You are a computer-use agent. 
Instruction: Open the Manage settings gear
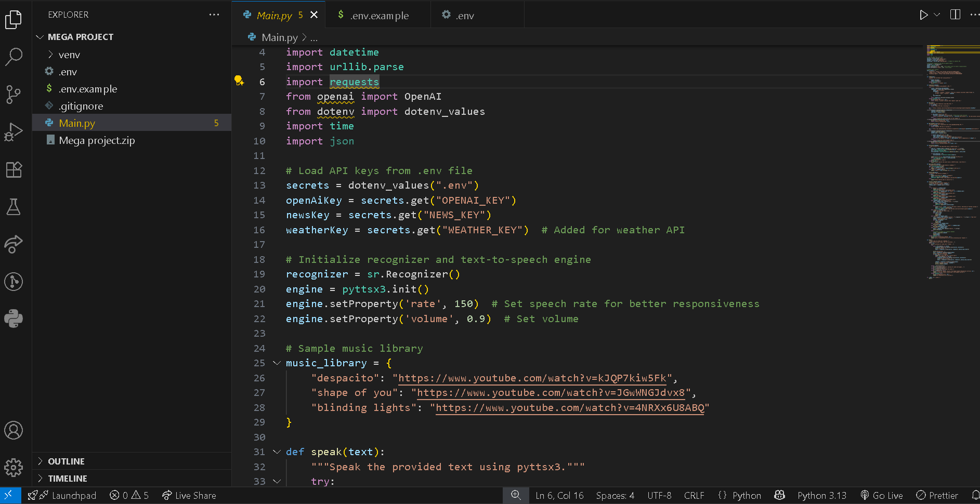tap(14, 468)
